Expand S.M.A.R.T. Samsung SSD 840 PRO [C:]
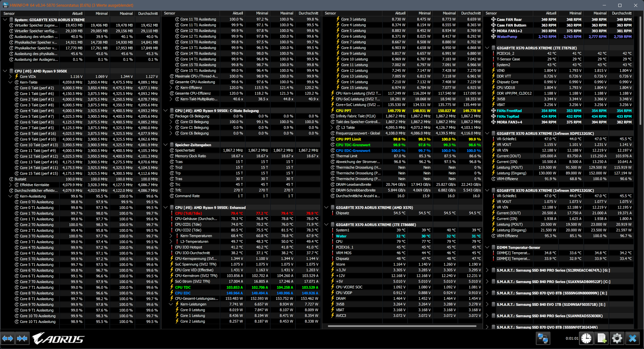Screen dimensions: 644x349 487,282
